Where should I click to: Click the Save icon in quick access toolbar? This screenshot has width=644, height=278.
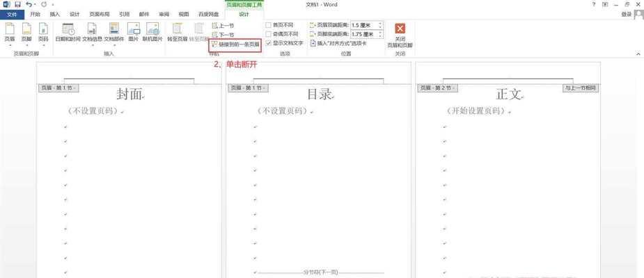click(17, 4)
